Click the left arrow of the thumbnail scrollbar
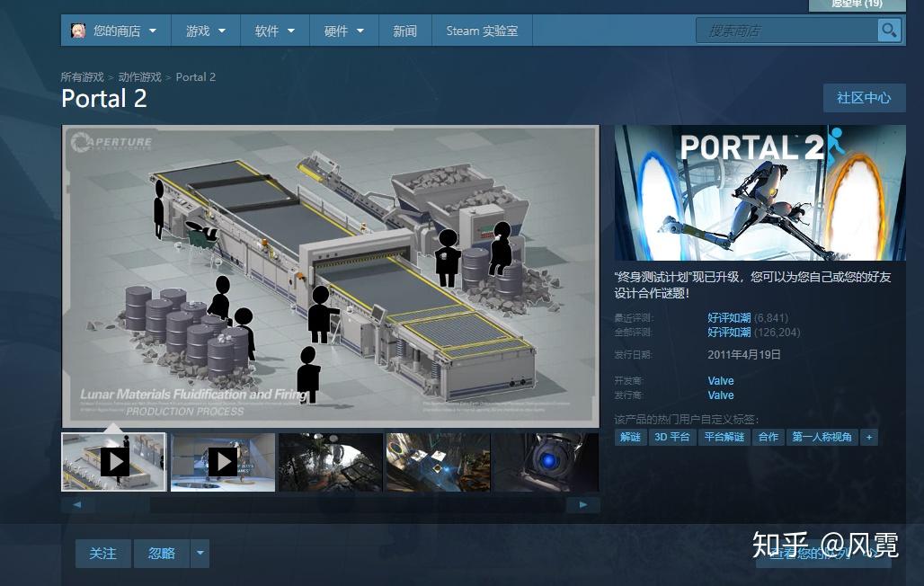This screenshot has width=924, height=586. click(77, 504)
